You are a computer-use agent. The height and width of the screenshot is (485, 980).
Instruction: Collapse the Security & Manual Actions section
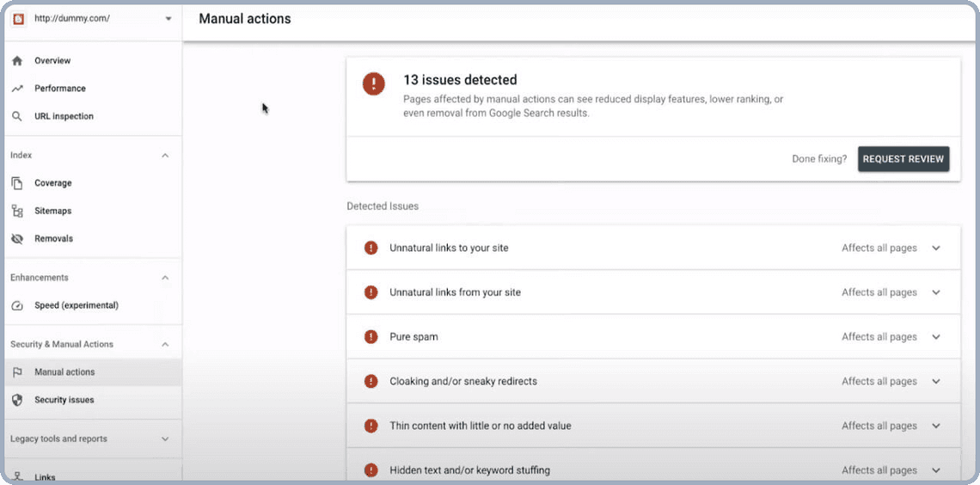[x=165, y=344]
